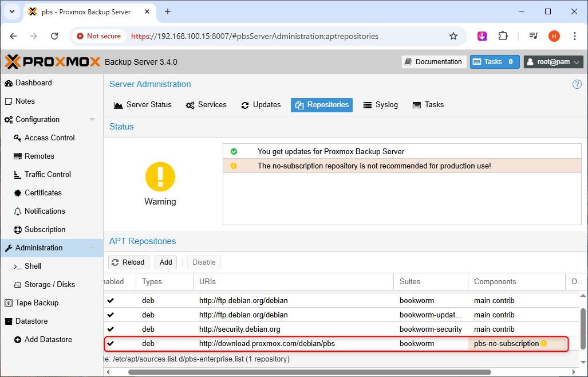Click the Proxmox logo
This screenshot has width=588, height=377.
point(52,62)
